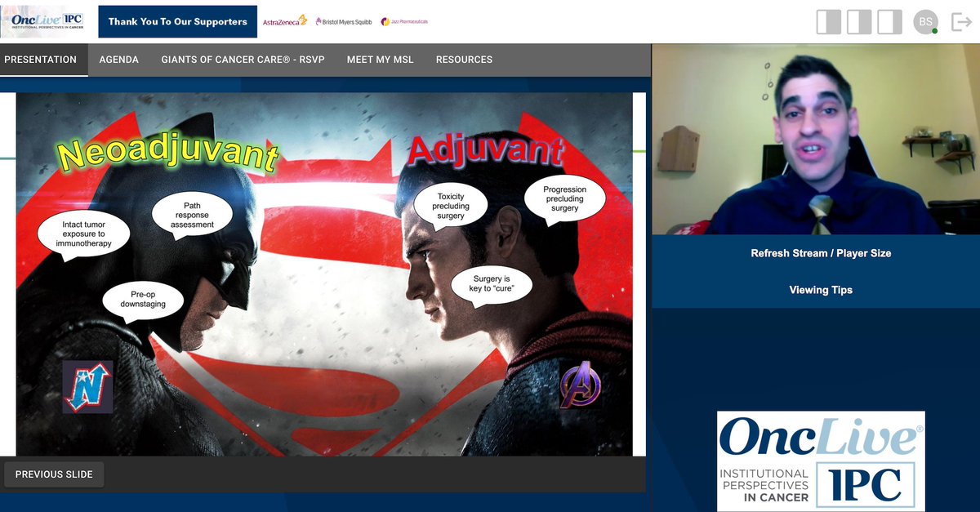Click the 'Pre-op downstaging' speech bubble
Image resolution: width=980 pixels, height=512 pixels.
(143, 300)
